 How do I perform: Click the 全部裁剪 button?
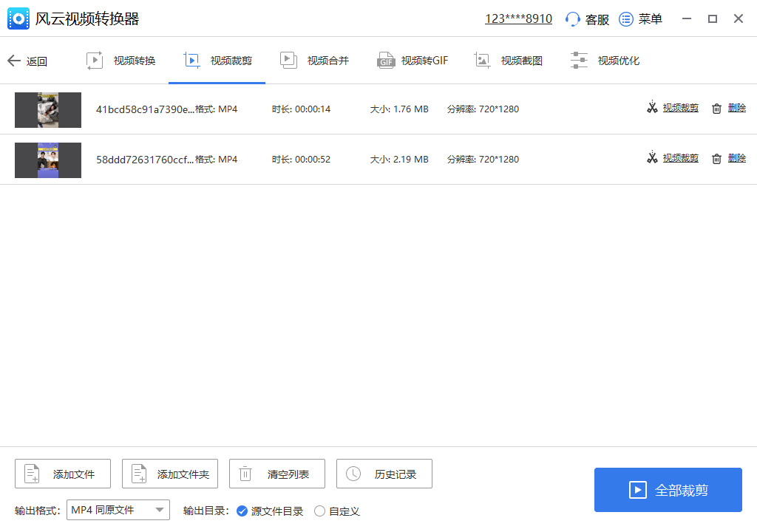[x=668, y=489]
